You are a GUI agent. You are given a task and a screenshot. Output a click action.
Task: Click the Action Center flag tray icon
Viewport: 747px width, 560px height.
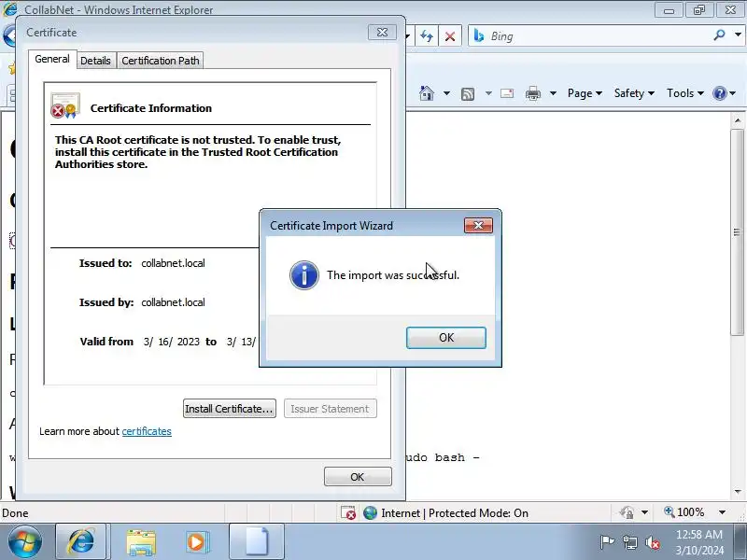pos(606,542)
